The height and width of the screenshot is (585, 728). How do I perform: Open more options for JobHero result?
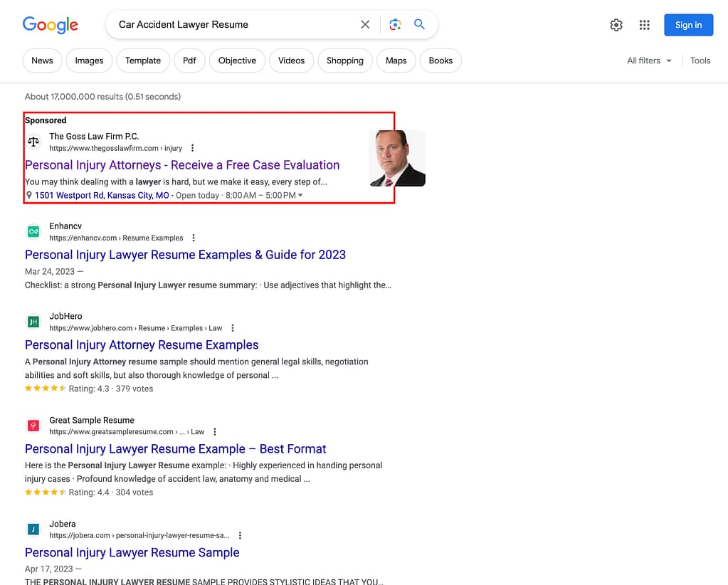[233, 328]
